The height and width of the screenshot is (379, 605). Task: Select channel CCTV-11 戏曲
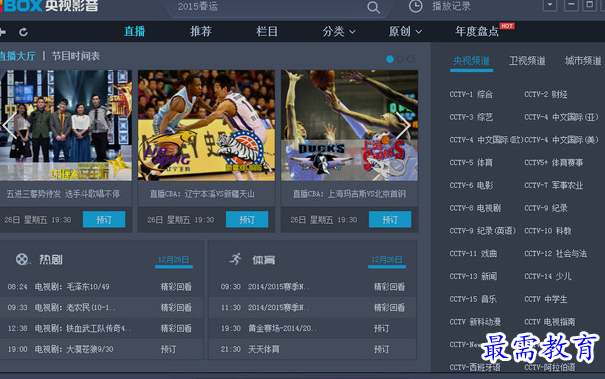tap(473, 254)
